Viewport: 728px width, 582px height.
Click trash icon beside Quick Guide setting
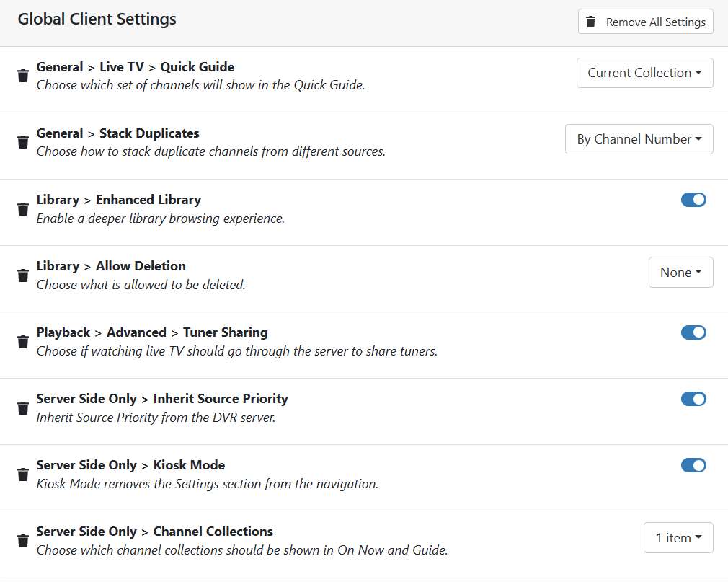click(x=23, y=76)
